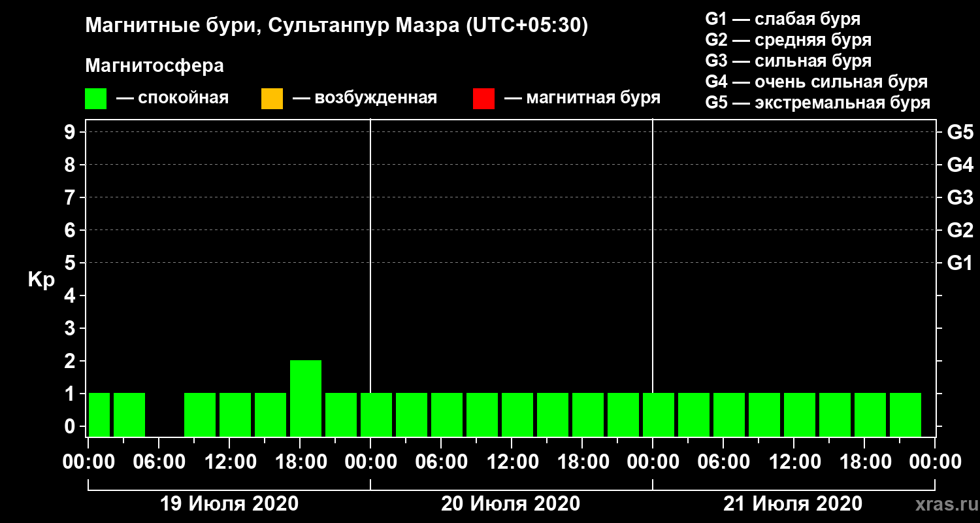Click the 'Kp' axis title

pyautogui.click(x=41, y=280)
